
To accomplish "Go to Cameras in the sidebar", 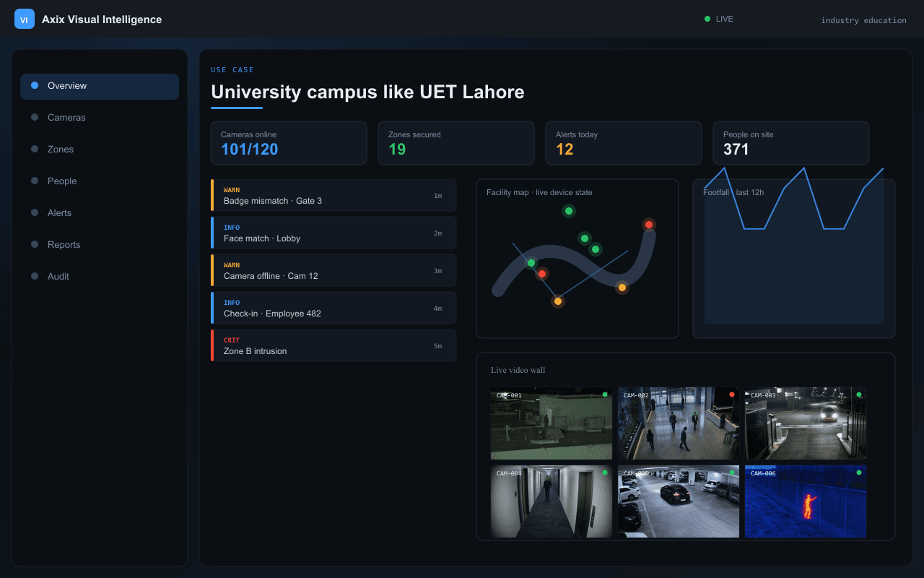I will point(100,118).
